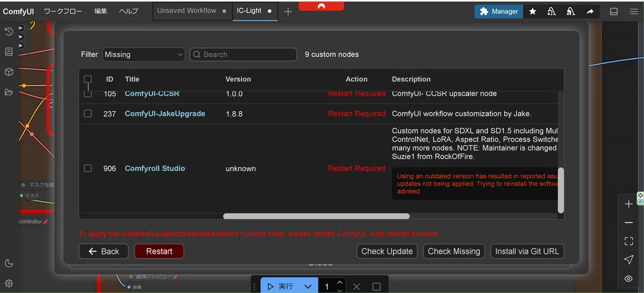Click the Manager button
Image resolution: width=644 pixels, height=293 pixels.
pos(499,11)
